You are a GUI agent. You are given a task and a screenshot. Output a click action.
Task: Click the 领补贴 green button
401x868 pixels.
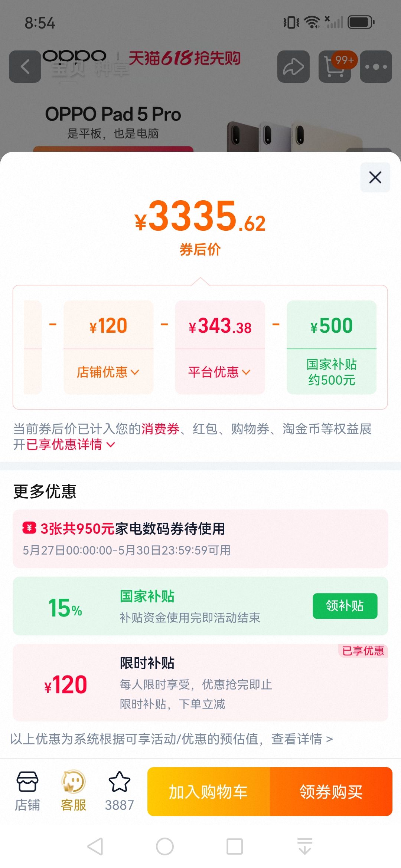click(x=345, y=606)
